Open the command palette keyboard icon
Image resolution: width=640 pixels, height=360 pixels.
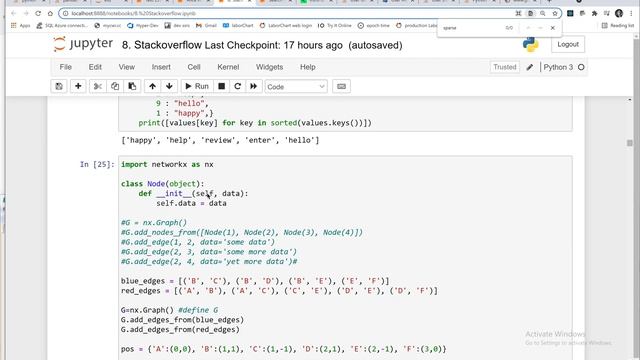(341, 87)
